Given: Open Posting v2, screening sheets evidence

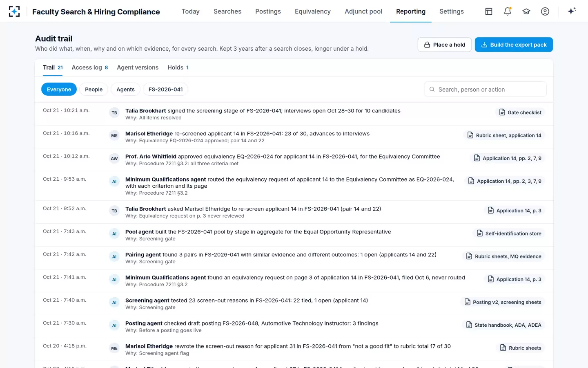Looking at the screenshot, I should (503, 302).
